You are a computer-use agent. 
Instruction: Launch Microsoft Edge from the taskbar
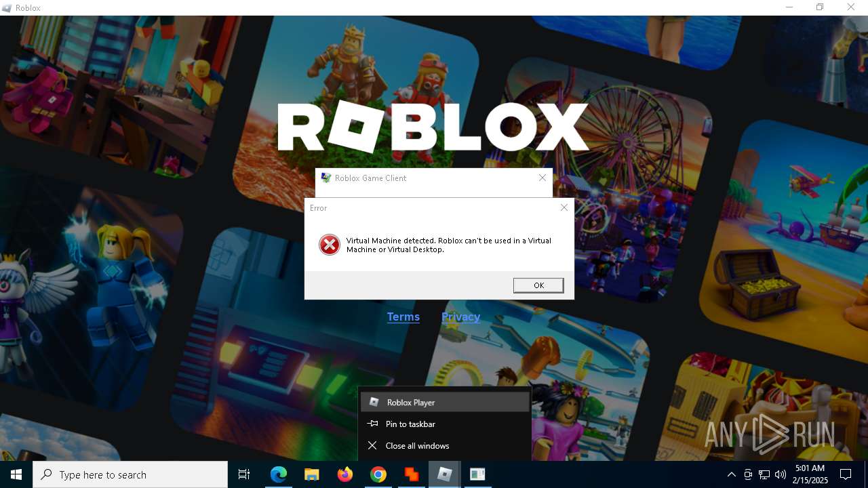279,474
